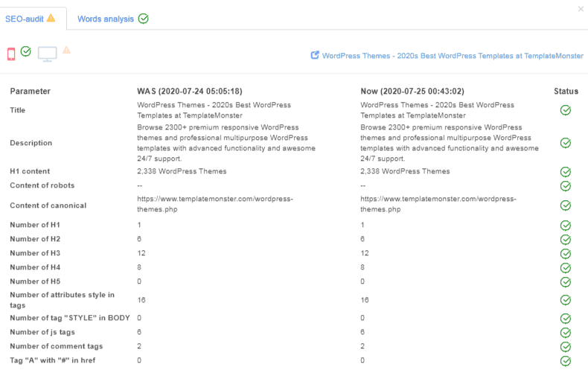This screenshot has width=588, height=373.
Task: Click the Now value 8 for Number of H4
Action: pos(362,267)
